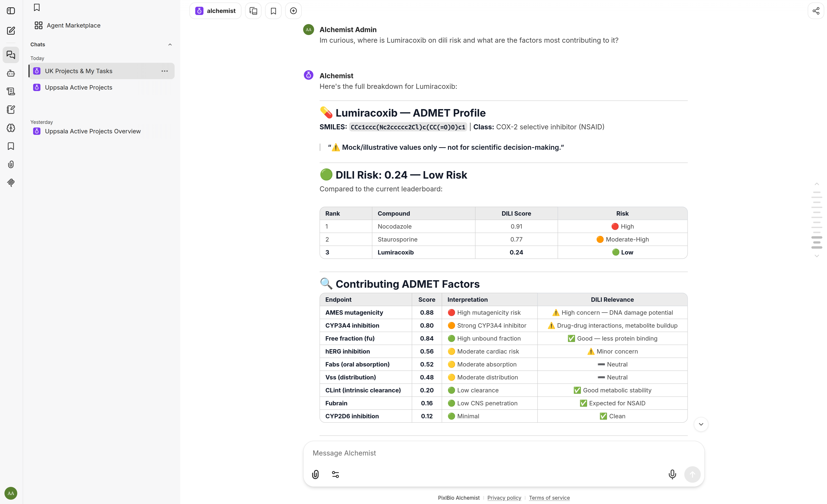Open Uppsala Active Projects Overview chat
This screenshot has height=504, width=827.
(x=101, y=131)
